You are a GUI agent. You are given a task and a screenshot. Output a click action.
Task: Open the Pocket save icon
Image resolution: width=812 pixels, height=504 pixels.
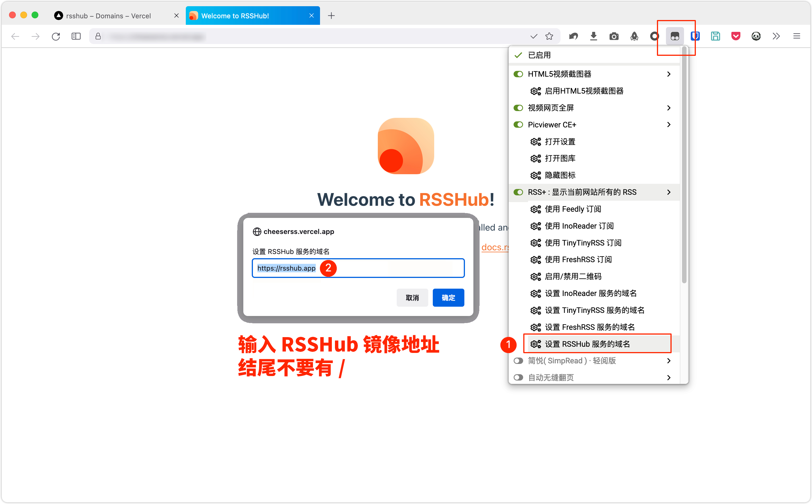(x=736, y=36)
